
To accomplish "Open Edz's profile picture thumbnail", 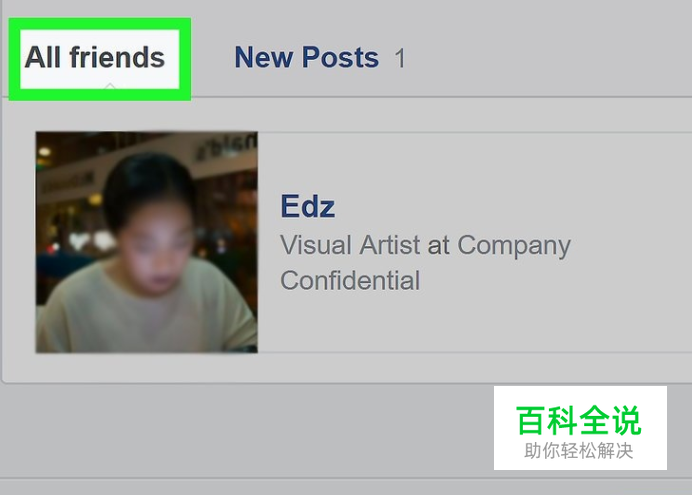I will (147, 242).
